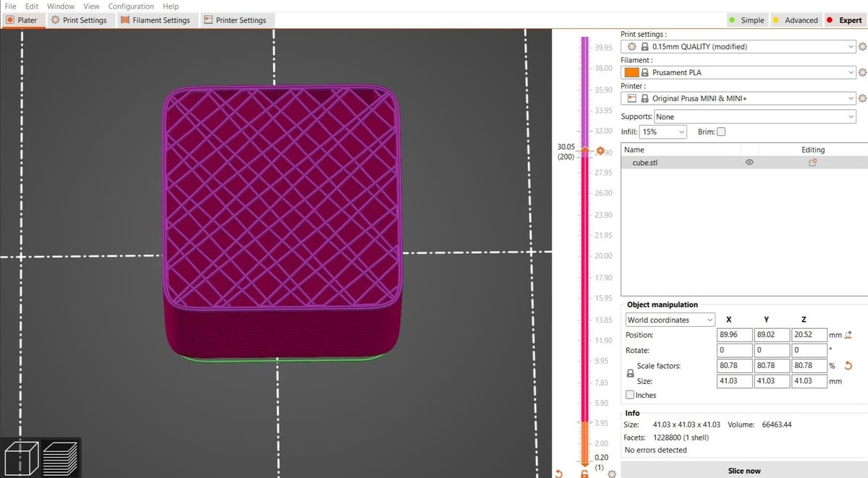Click the Editing column header
868x478 pixels.
[x=813, y=150]
